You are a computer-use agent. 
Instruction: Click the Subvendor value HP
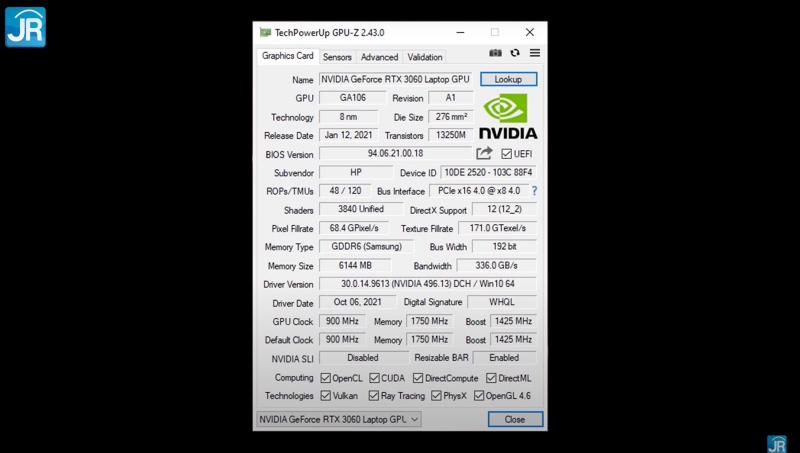(x=356, y=172)
